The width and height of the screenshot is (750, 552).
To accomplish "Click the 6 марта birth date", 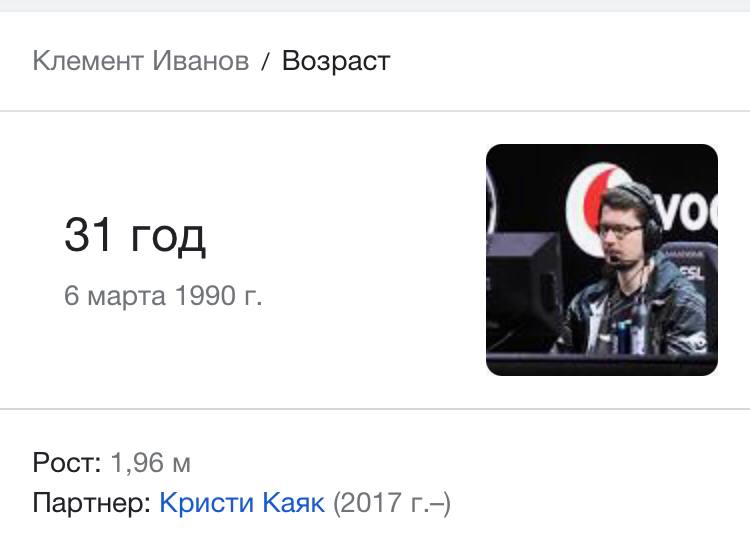I will click(115, 296).
